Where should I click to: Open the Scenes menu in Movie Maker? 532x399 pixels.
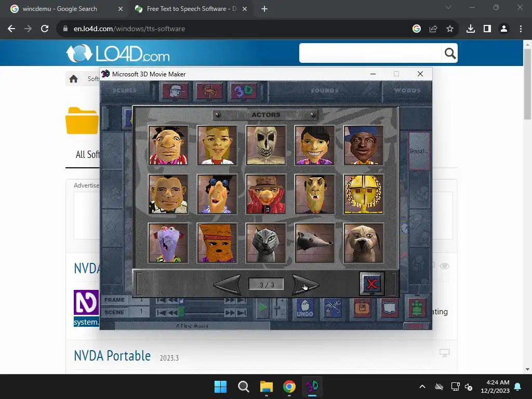[125, 90]
